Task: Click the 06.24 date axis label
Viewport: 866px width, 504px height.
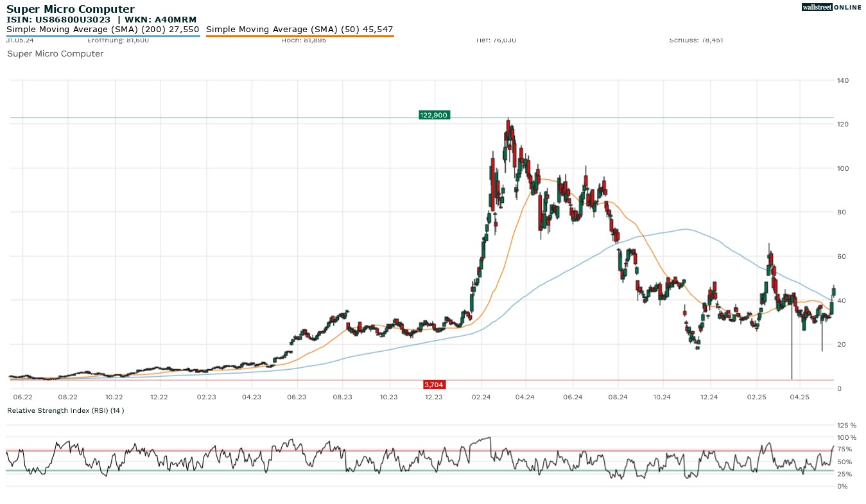Action: [x=573, y=397]
